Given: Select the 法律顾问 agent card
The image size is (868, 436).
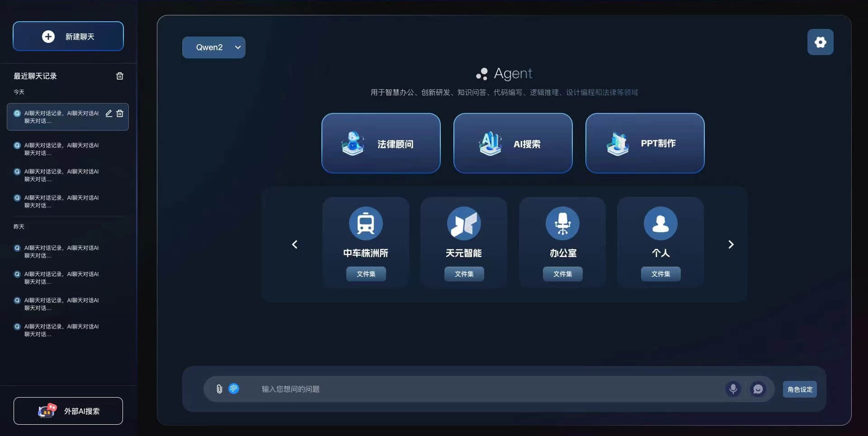Looking at the screenshot, I should (x=381, y=143).
